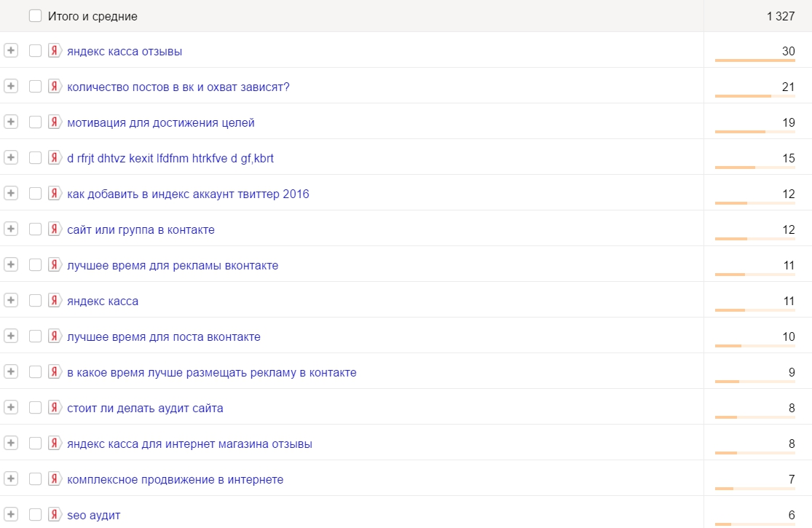Click Yandex icon next to 'seo аудит'
This screenshot has width=812, height=528.
55,515
